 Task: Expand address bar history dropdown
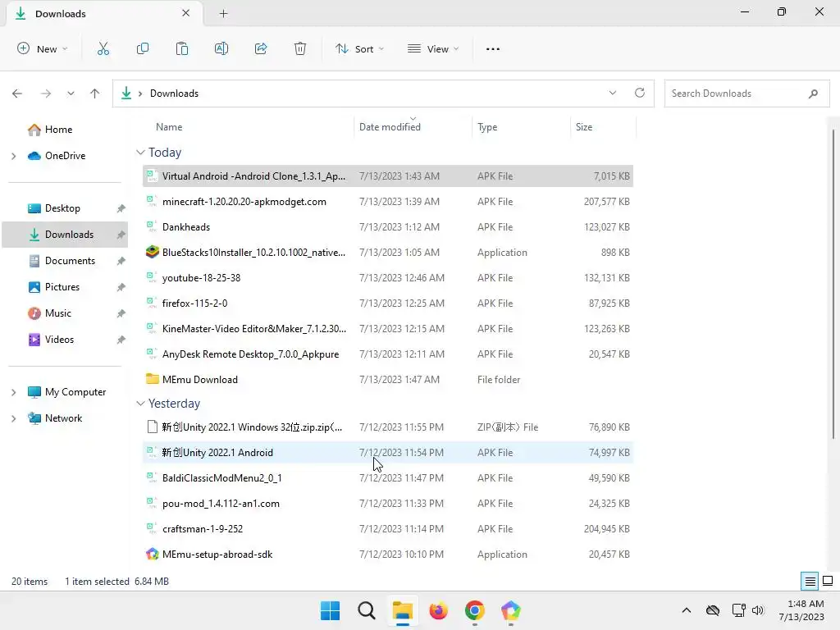point(612,94)
